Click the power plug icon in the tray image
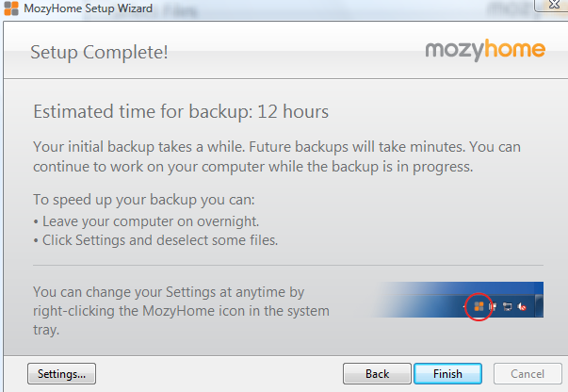Viewport: 568px width, 392px height. click(493, 307)
